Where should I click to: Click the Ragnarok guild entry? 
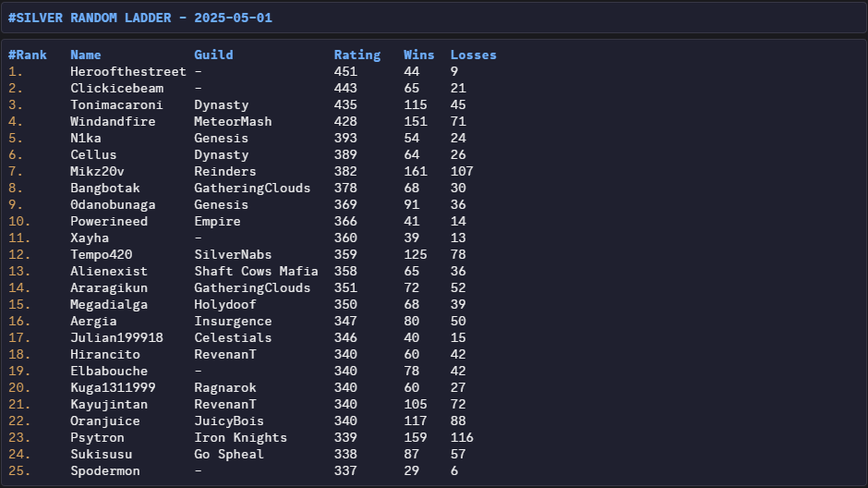[224, 387]
